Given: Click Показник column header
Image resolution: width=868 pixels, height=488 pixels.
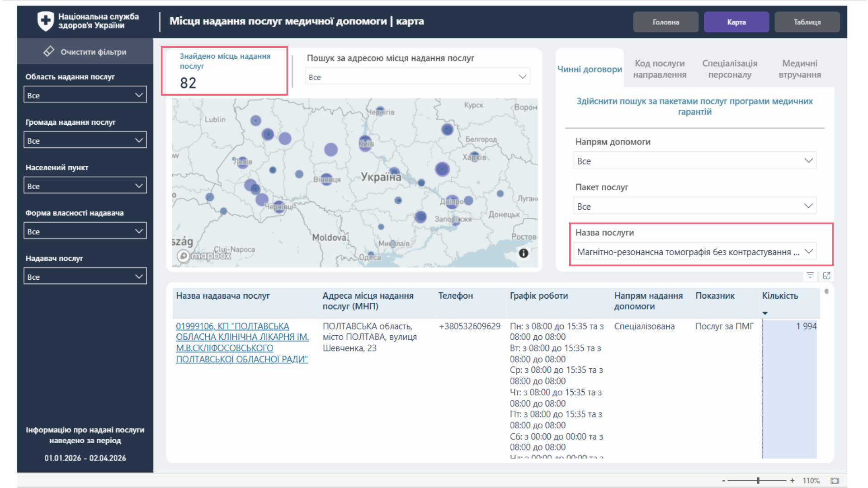Looking at the screenshot, I should tap(715, 296).
